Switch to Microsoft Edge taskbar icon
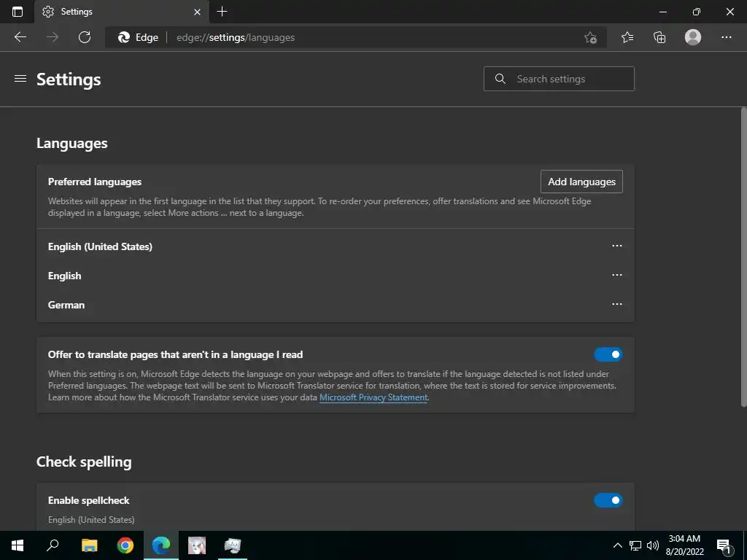Screen dimensions: 747x560 click(x=161, y=545)
